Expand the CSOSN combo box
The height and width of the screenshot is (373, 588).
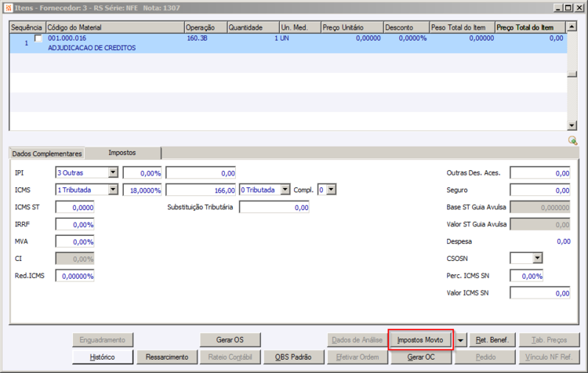(x=537, y=258)
